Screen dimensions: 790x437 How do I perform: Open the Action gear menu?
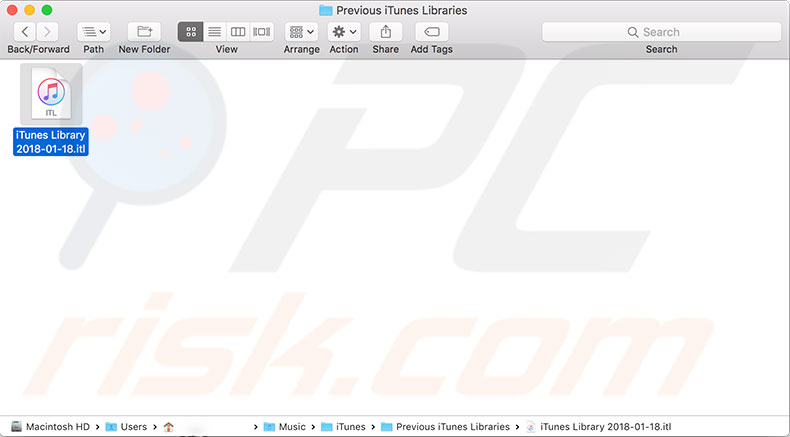pyautogui.click(x=344, y=32)
